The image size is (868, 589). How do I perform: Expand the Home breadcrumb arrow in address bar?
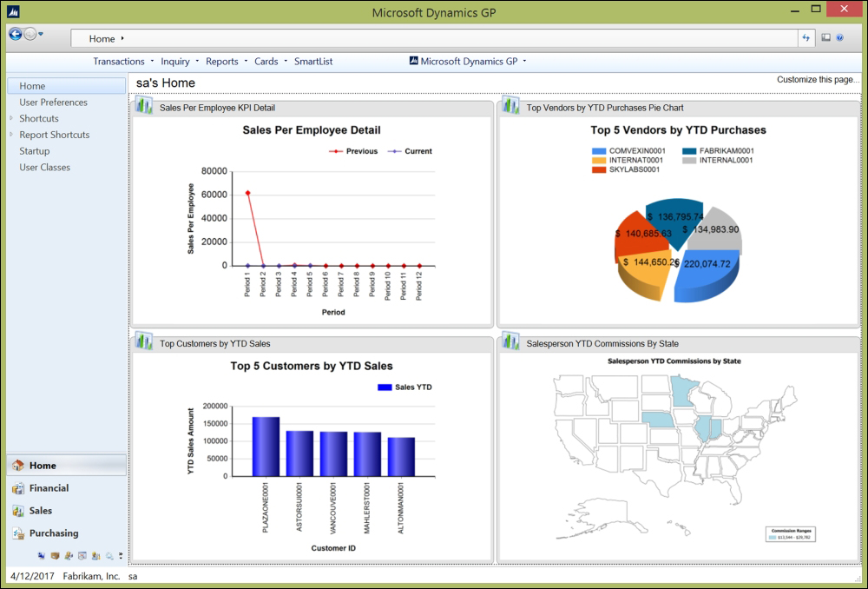click(x=122, y=38)
